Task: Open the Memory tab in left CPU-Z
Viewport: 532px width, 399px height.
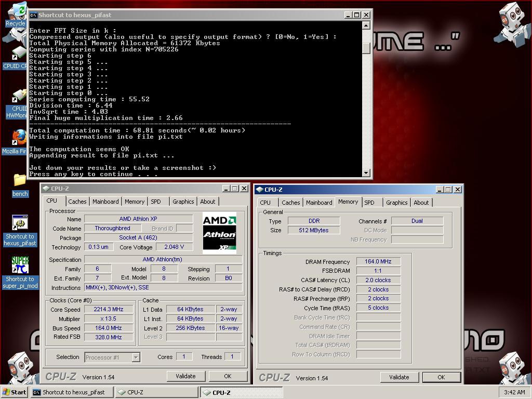Action: (x=135, y=202)
